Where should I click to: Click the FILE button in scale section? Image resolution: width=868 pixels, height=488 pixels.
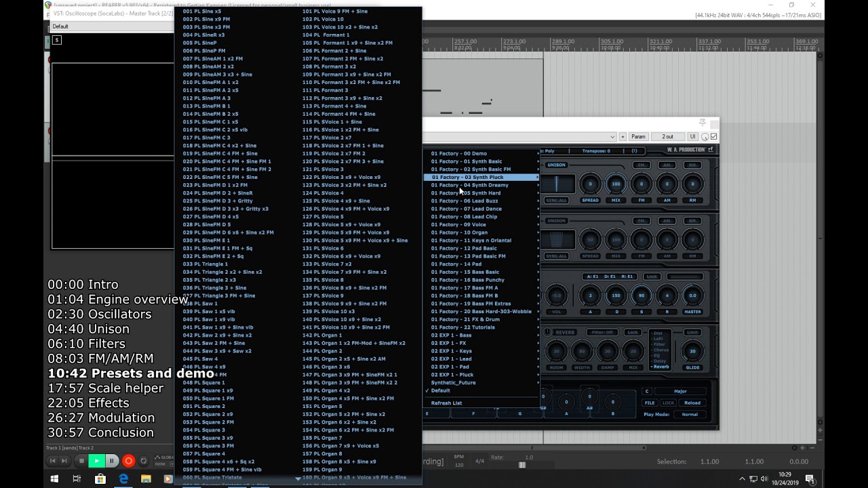pos(649,403)
